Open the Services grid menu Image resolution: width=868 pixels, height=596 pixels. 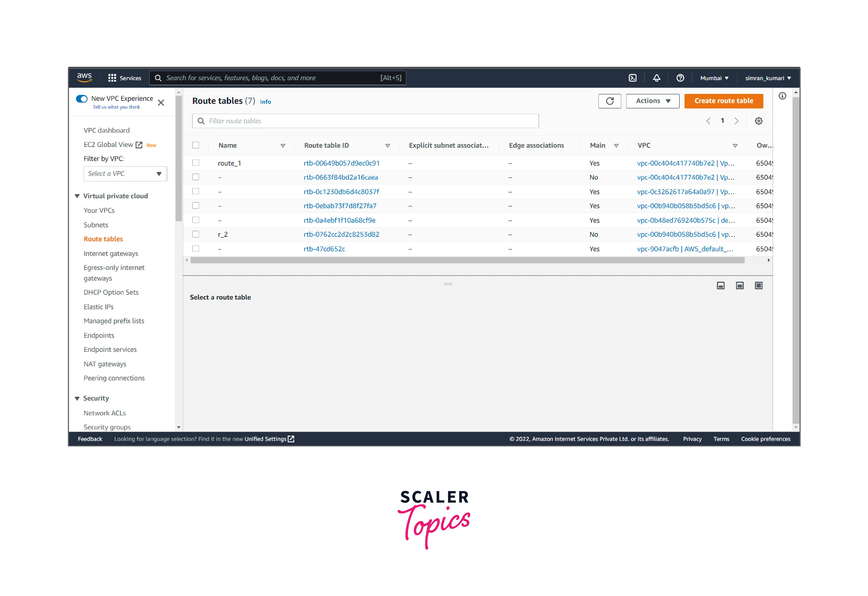click(112, 78)
